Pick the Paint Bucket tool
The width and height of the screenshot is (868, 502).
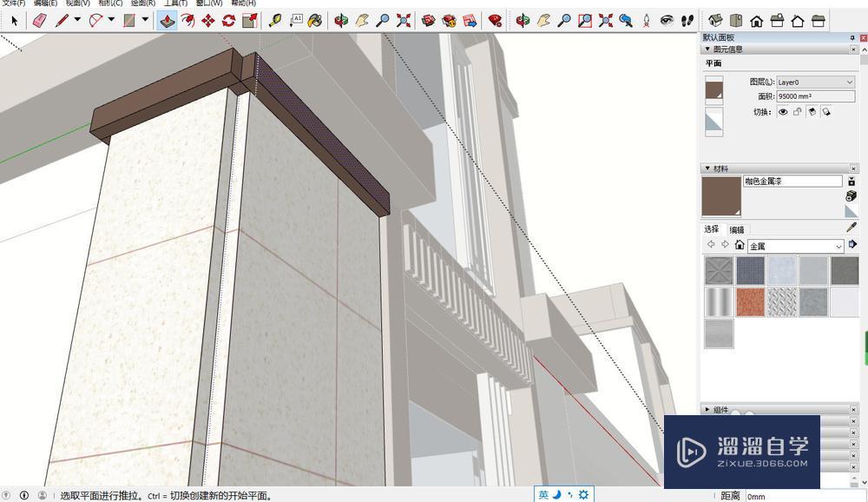315,21
